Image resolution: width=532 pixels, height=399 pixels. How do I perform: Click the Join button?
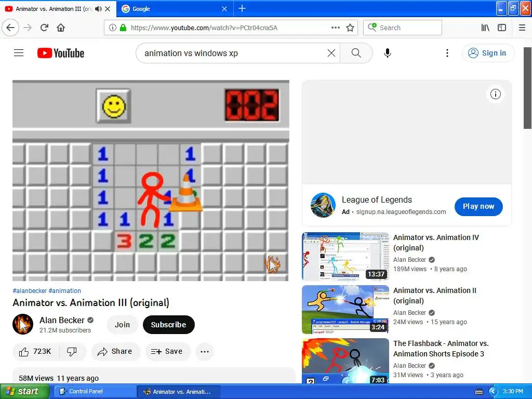click(122, 325)
